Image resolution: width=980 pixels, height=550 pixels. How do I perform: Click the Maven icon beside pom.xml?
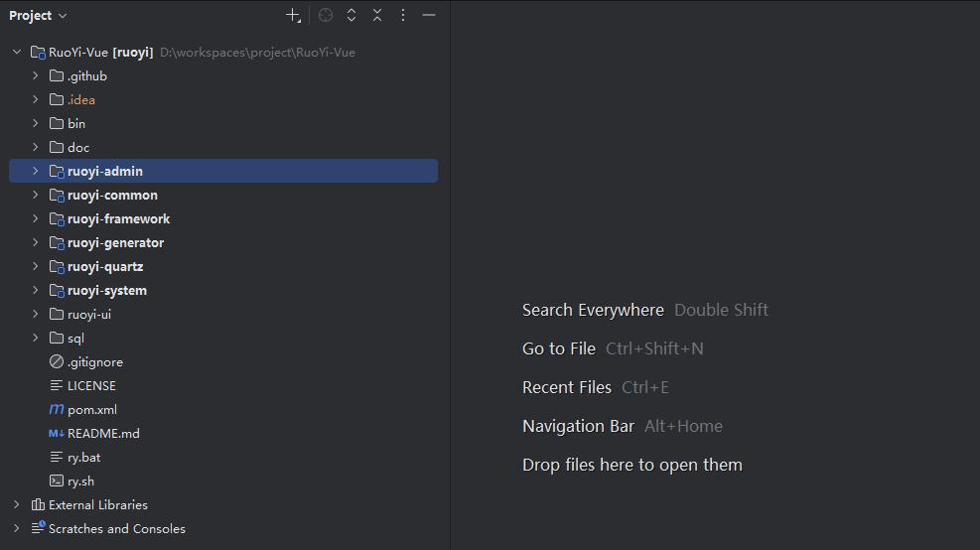click(57, 409)
